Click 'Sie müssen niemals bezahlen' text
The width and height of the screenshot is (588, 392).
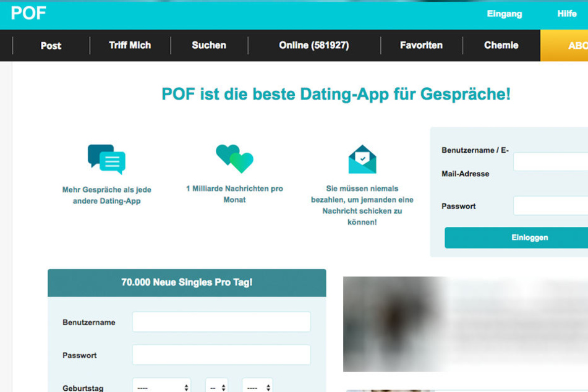pos(362,205)
